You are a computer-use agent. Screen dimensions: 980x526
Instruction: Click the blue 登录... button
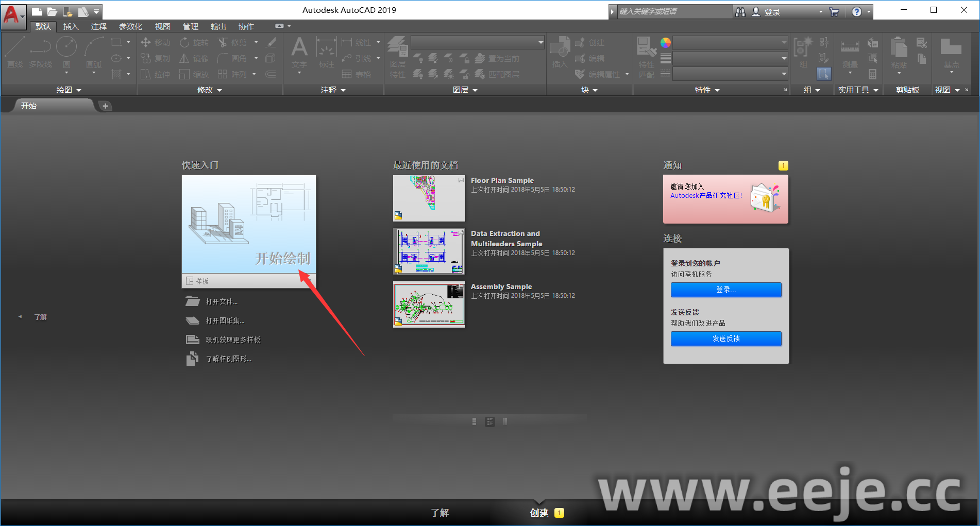[x=725, y=290]
